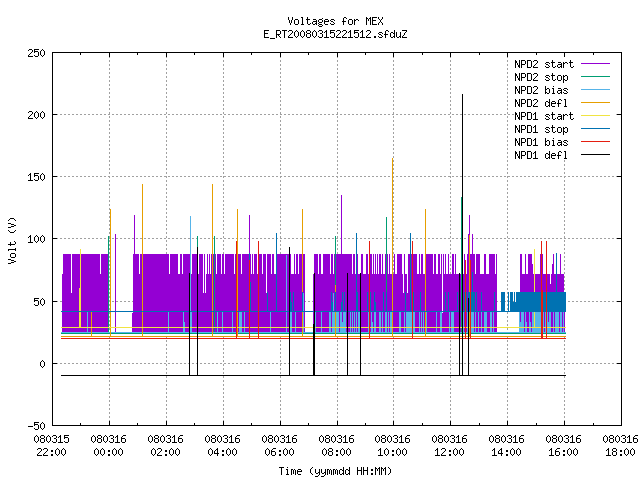Click the dark blue NPD1 stop legend line
Viewport: 640px width, 480px height.
596,129
